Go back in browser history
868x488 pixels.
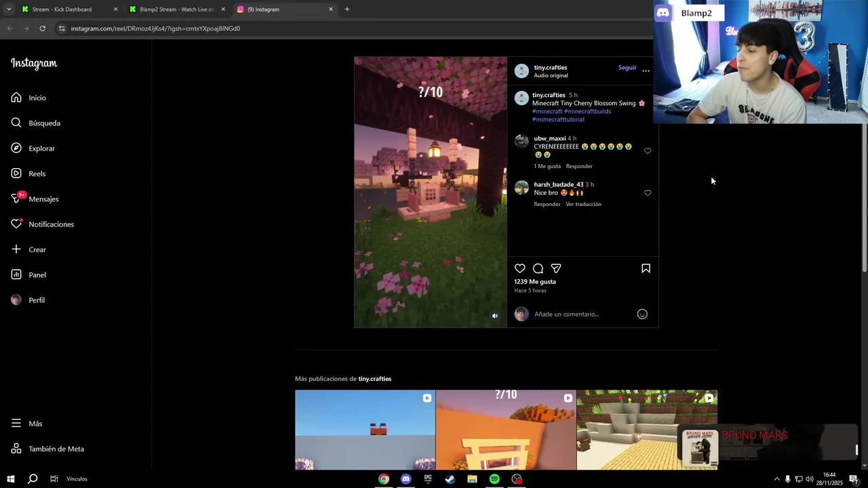(9, 28)
